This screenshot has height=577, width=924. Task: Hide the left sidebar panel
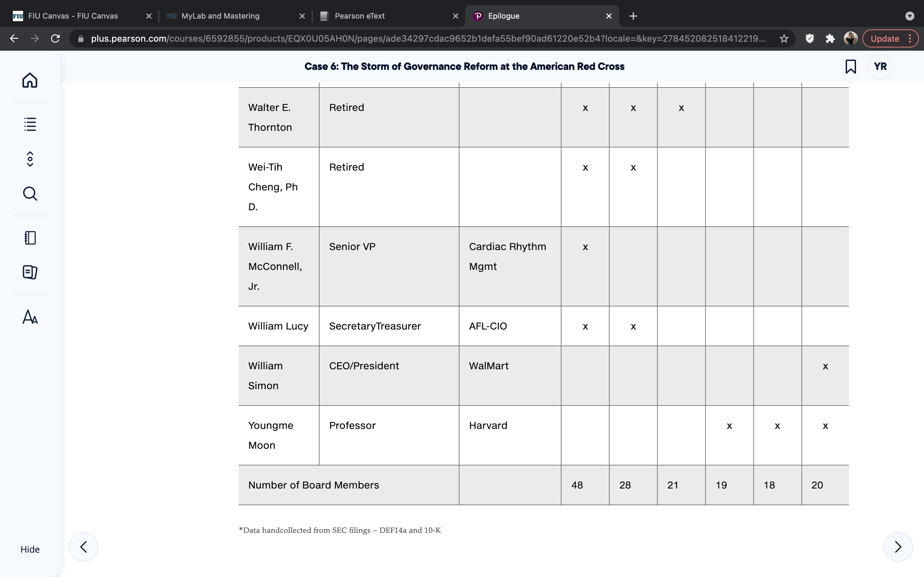pos(30,549)
